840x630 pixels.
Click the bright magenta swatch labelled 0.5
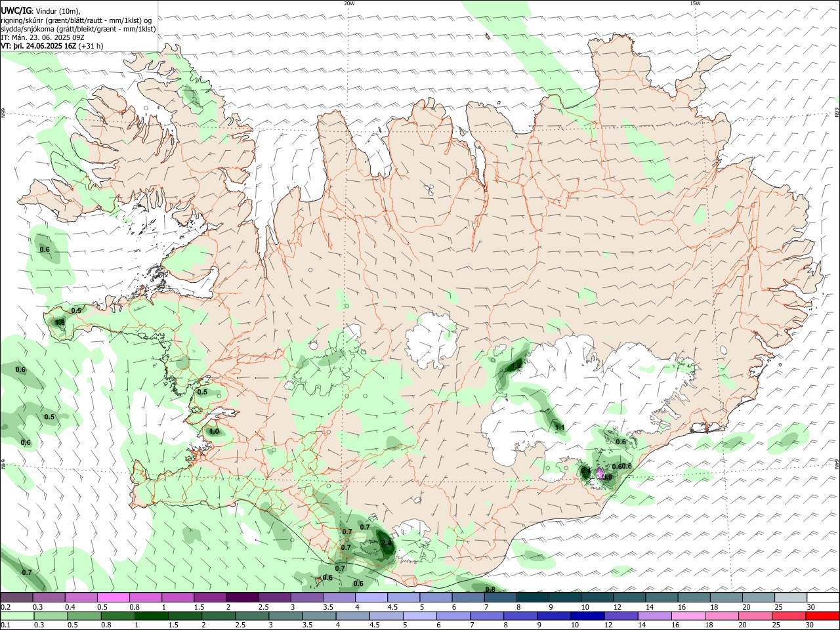[113, 597]
